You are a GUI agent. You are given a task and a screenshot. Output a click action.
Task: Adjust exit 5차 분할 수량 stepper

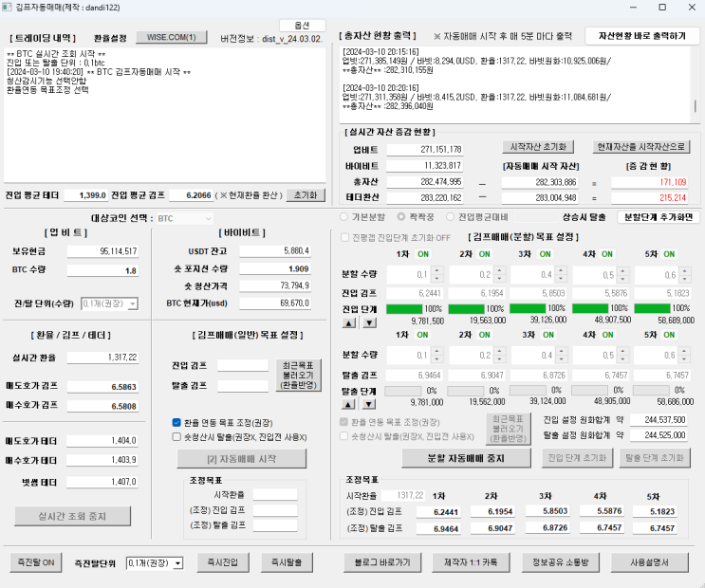(684, 355)
